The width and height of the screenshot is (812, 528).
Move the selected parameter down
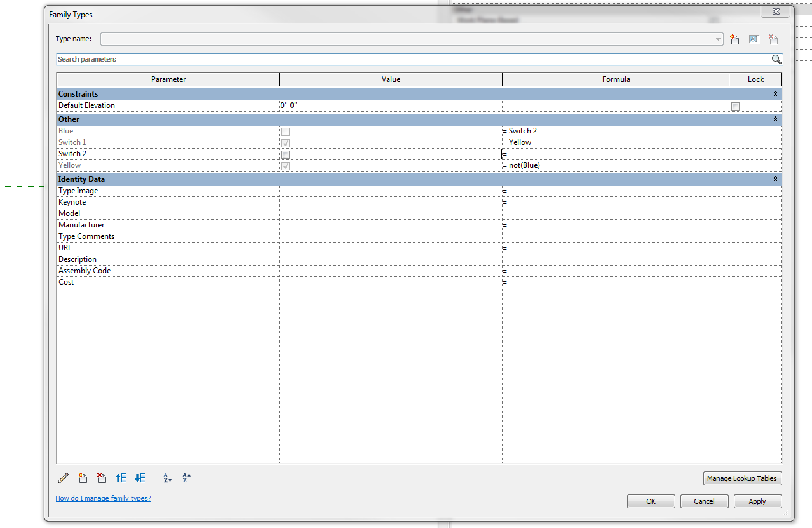[140, 478]
